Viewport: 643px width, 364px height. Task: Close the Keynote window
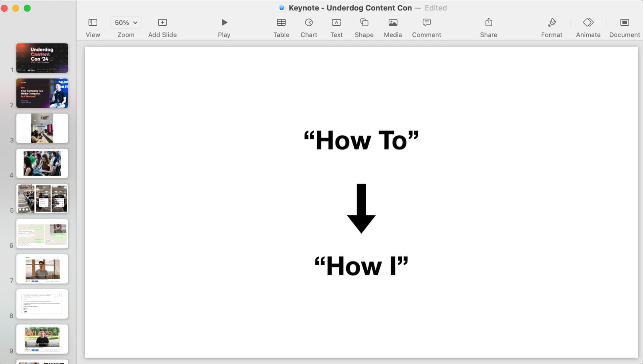tap(4, 8)
